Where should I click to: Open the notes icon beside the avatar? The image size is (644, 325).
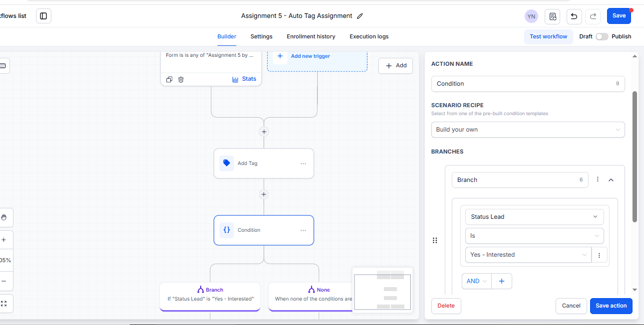pos(553,16)
